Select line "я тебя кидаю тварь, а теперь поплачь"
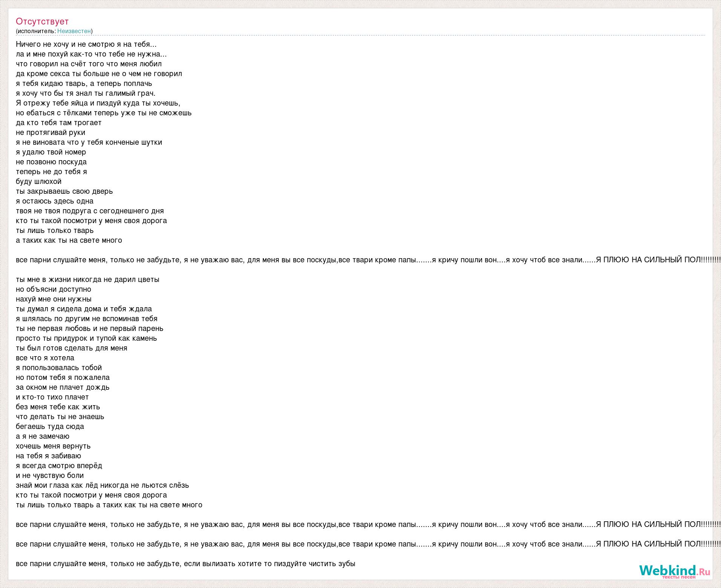The width and height of the screenshot is (721, 588). click(84, 84)
